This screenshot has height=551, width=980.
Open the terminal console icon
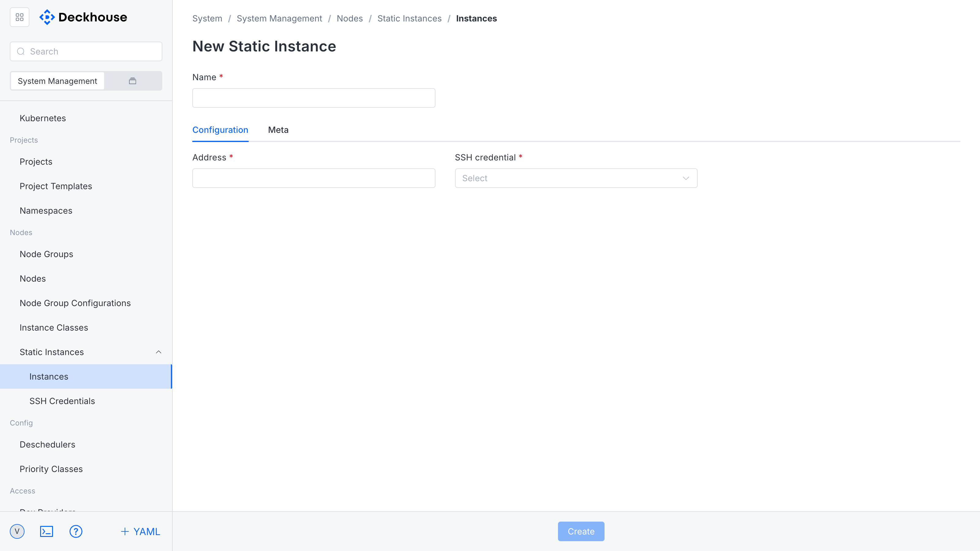[x=47, y=531]
